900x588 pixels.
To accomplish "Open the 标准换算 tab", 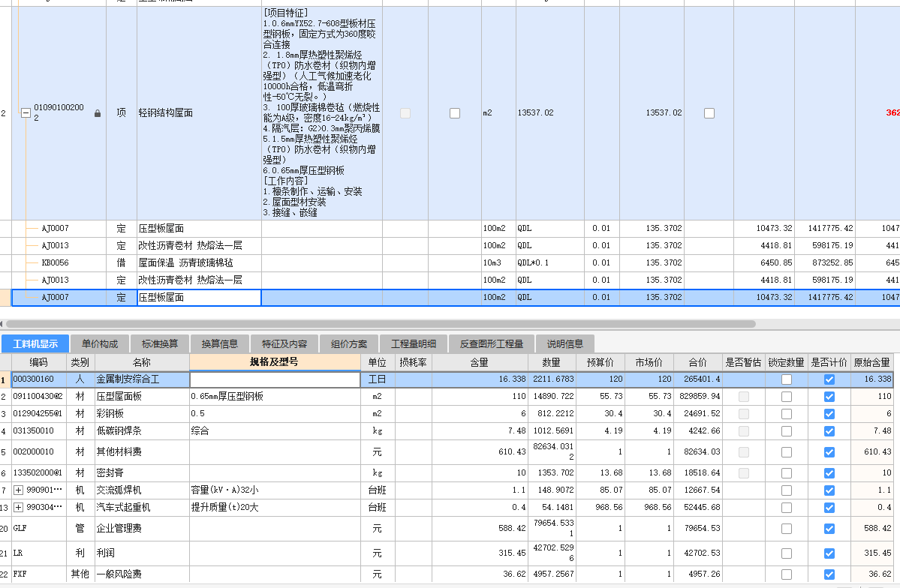I will pos(160,344).
